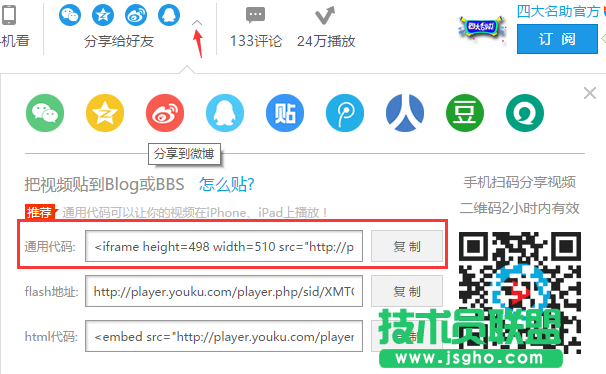Click the 133评论 text
606x374 pixels.
tap(256, 41)
